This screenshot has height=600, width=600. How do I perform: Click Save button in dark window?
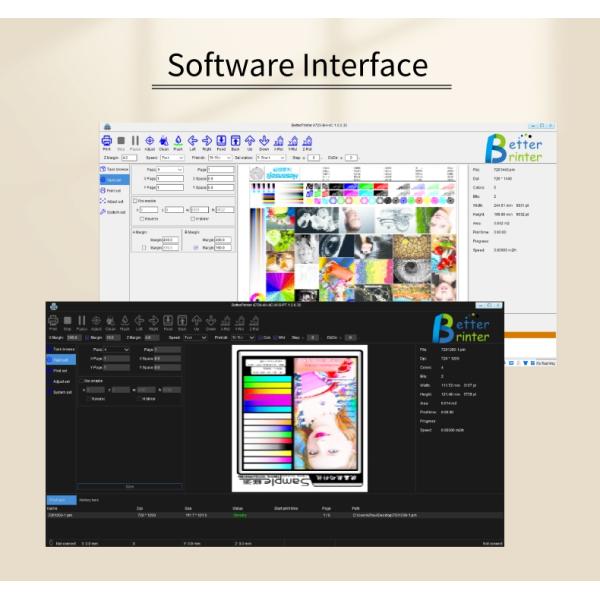[x=129, y=485]
